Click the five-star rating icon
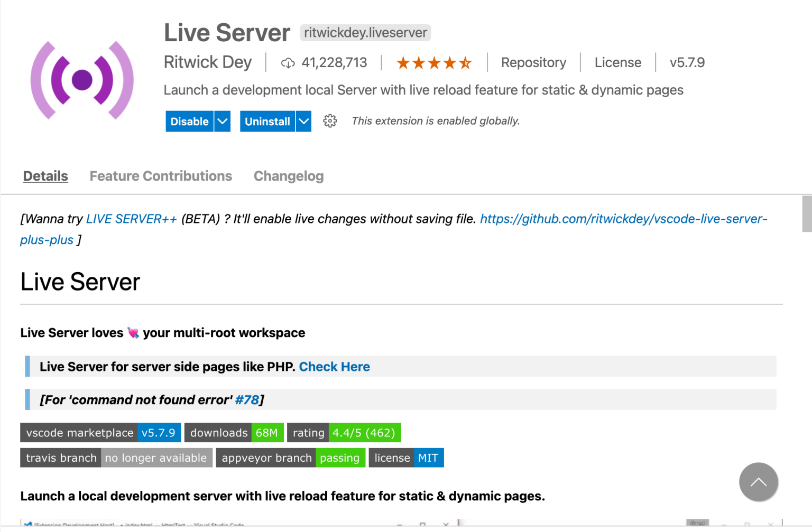 [433, 62]
